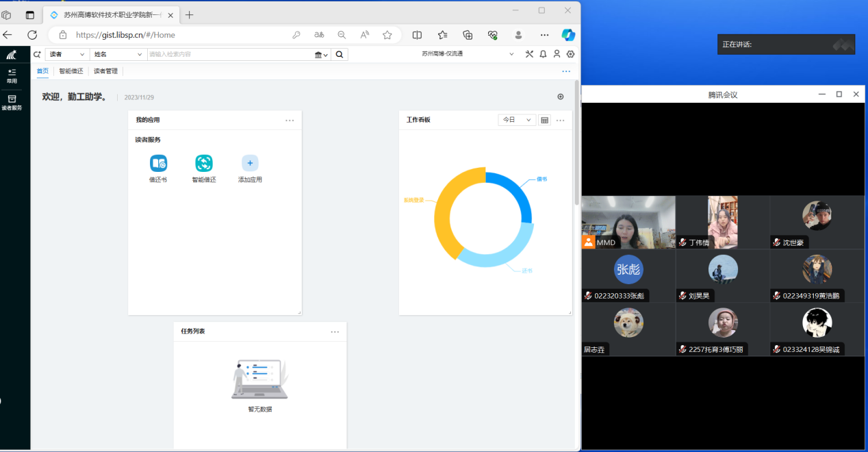Launch the 智能借还 app icon
The image size is (868, 452).
tap(204, 164)
